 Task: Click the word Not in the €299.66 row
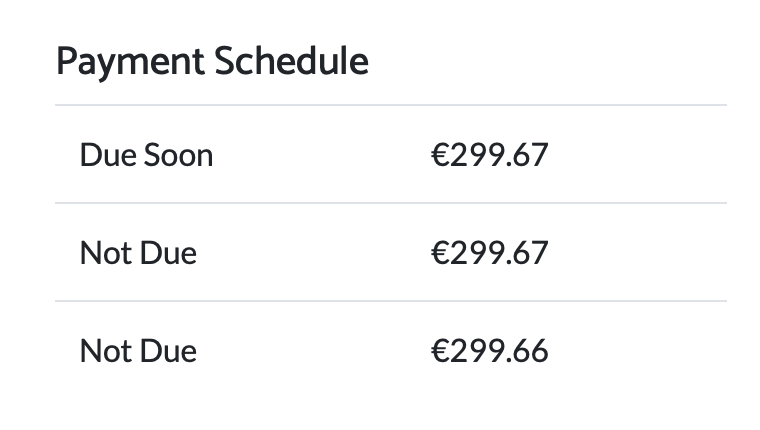[106, 351]
